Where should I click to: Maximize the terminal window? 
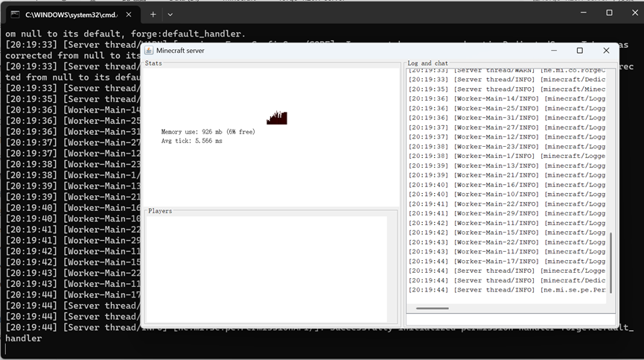(609, 13)
